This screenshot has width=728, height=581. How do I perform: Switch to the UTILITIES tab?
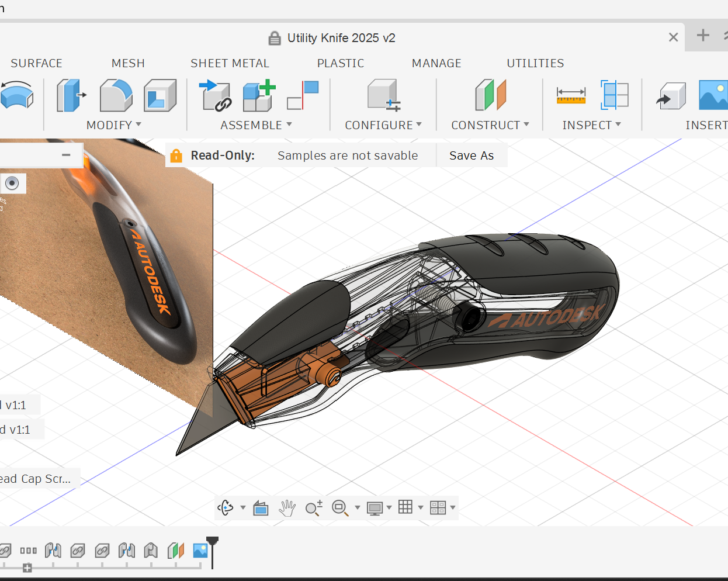click(x=535, y=63)
